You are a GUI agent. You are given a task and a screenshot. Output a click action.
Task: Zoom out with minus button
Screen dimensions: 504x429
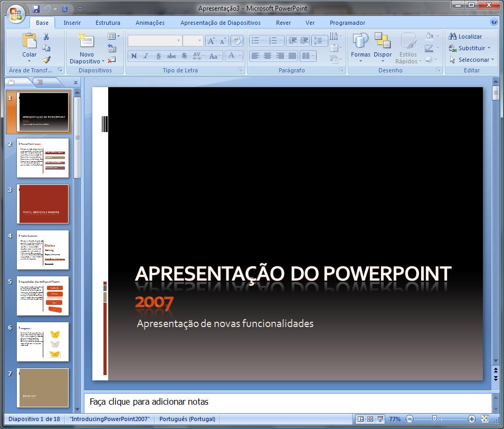coord(410,419)
